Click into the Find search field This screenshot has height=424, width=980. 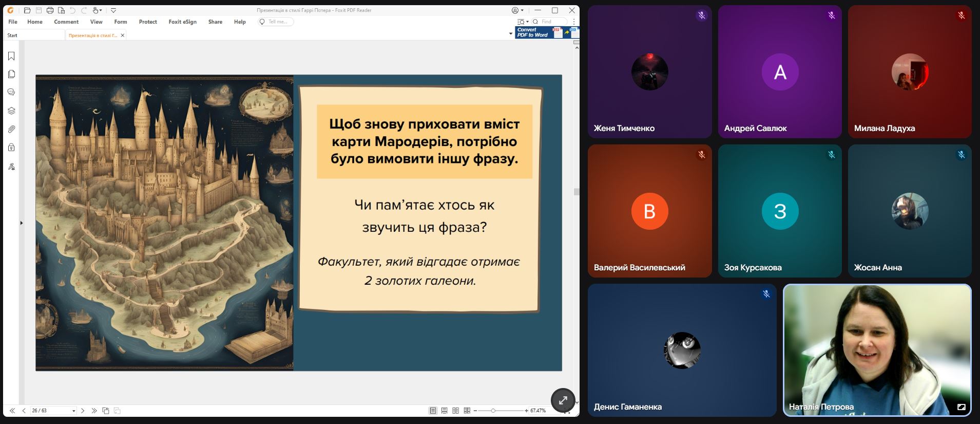(552, 22)
